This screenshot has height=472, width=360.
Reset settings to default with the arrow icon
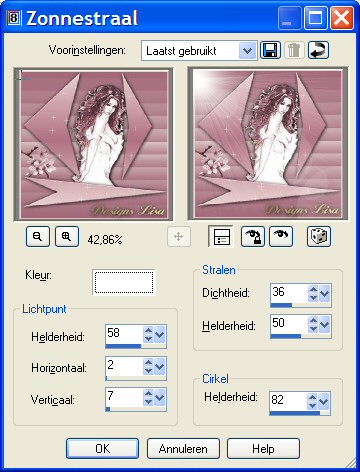pos(318,50)
